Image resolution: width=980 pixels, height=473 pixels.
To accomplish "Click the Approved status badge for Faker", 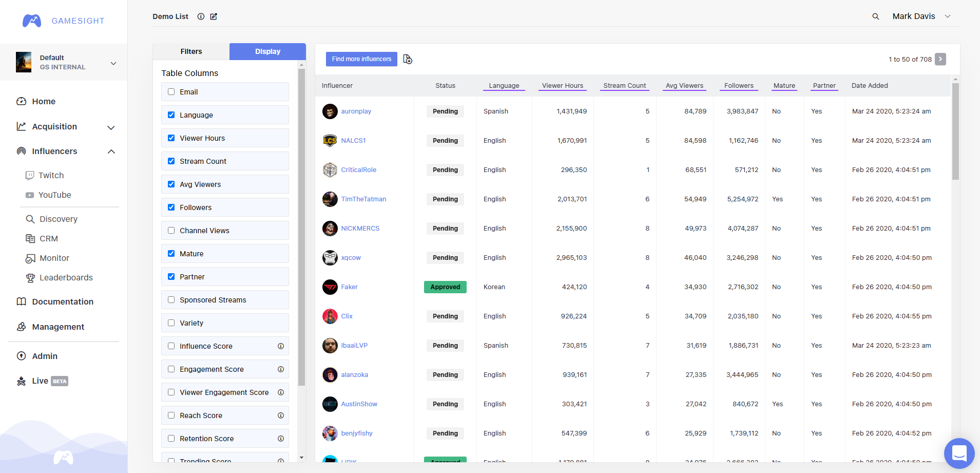I will 445,287.
